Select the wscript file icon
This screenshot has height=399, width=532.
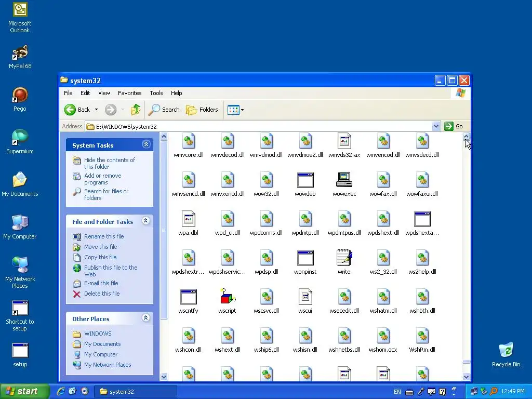click(228, 297)
